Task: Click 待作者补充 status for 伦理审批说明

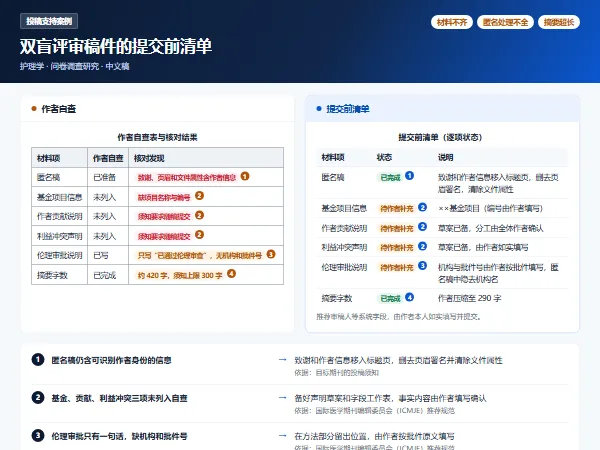Action: 396,267
